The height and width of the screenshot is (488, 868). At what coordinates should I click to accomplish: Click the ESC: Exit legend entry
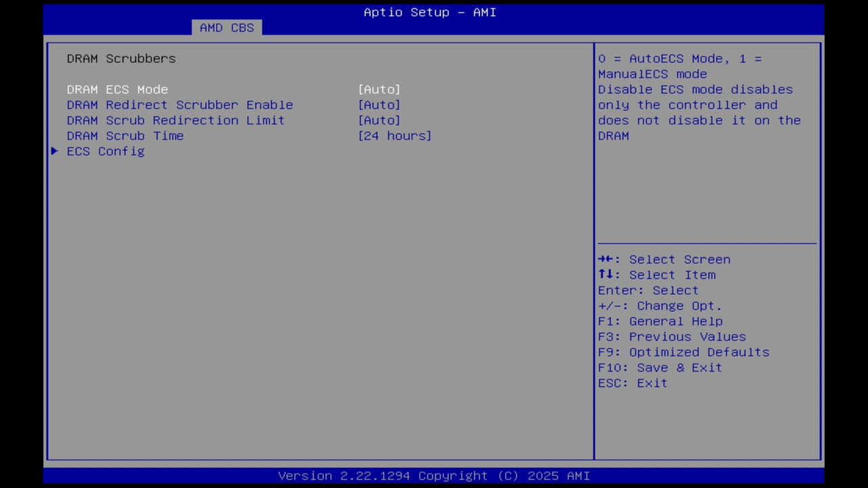coord(631,383)
